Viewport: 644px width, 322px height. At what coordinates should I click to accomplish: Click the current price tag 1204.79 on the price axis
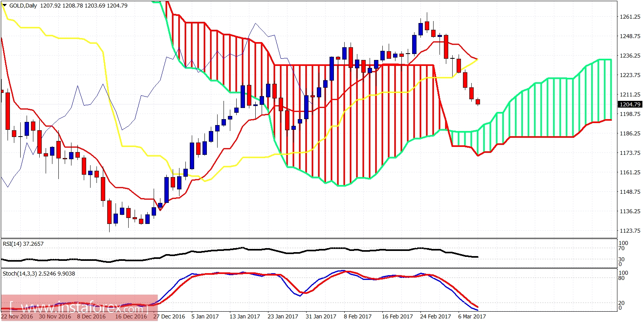pos(630,104)
